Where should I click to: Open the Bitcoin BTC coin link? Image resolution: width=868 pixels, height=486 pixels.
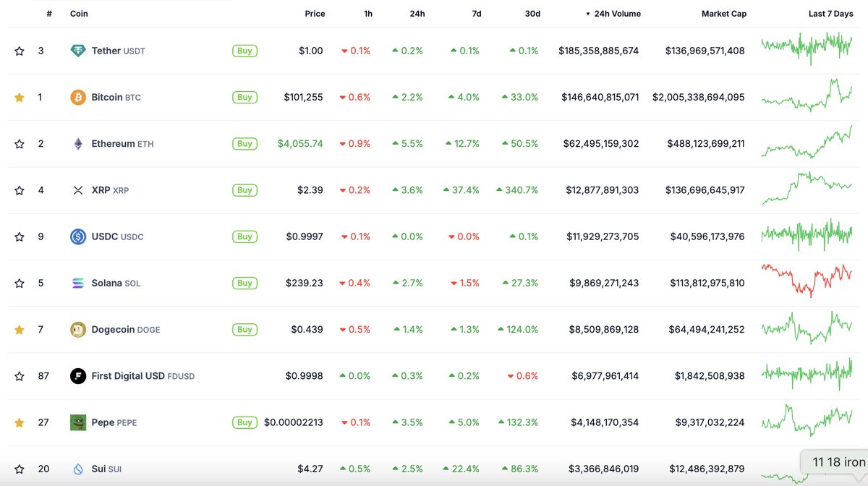pyautogui.click(x=116, y=98)
